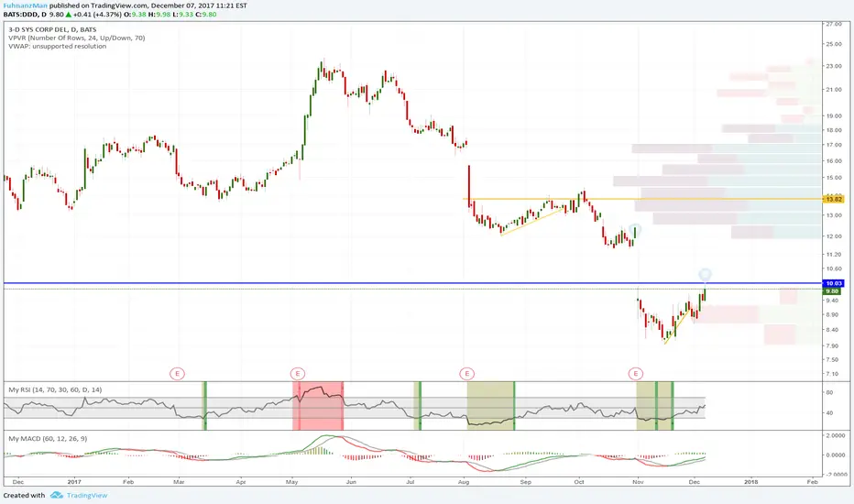854x504 pixels.
Task: Click the green RSI zone after Nov
Action: pyautogui.click(x=655, y=406)
